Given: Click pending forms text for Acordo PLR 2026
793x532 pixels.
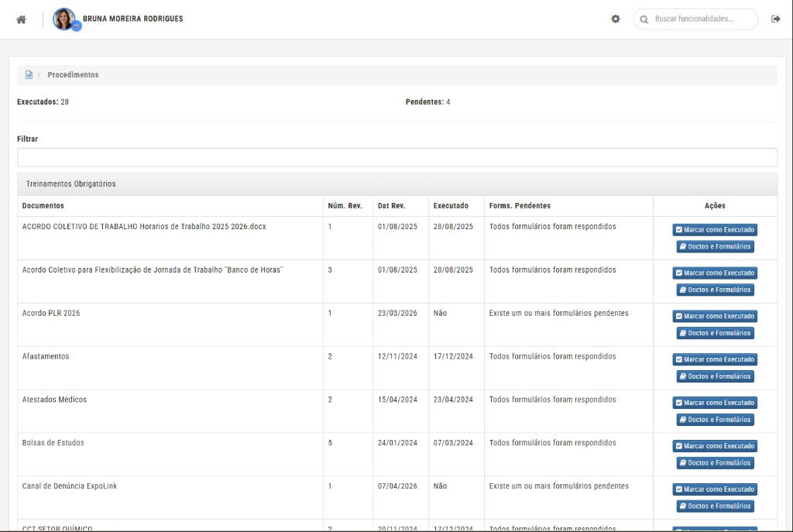Looking at the screenshot, I should tap(559, 313).
